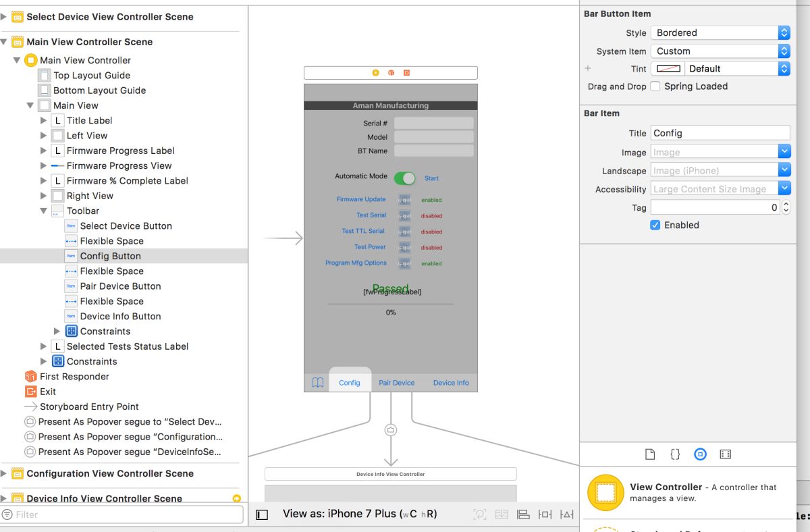Click the plus button beside Tint
This screenshot has width=810, height=532.
(x=588, y=68)
